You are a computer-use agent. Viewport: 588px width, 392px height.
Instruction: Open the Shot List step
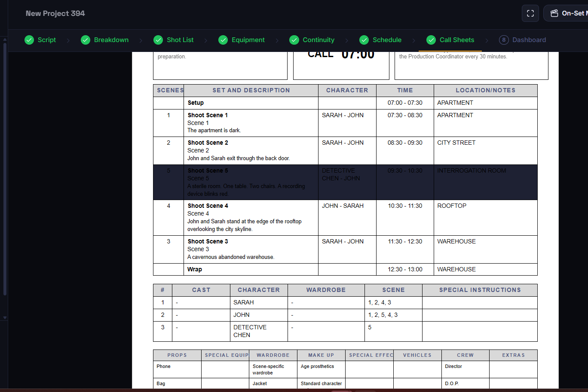coord(180,40)
